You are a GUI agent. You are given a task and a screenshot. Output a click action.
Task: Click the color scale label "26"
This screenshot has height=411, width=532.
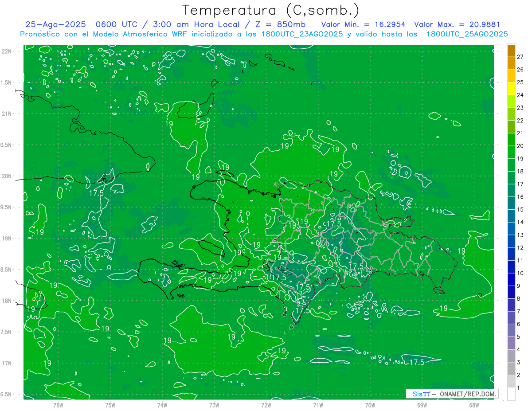pos(520,70)
